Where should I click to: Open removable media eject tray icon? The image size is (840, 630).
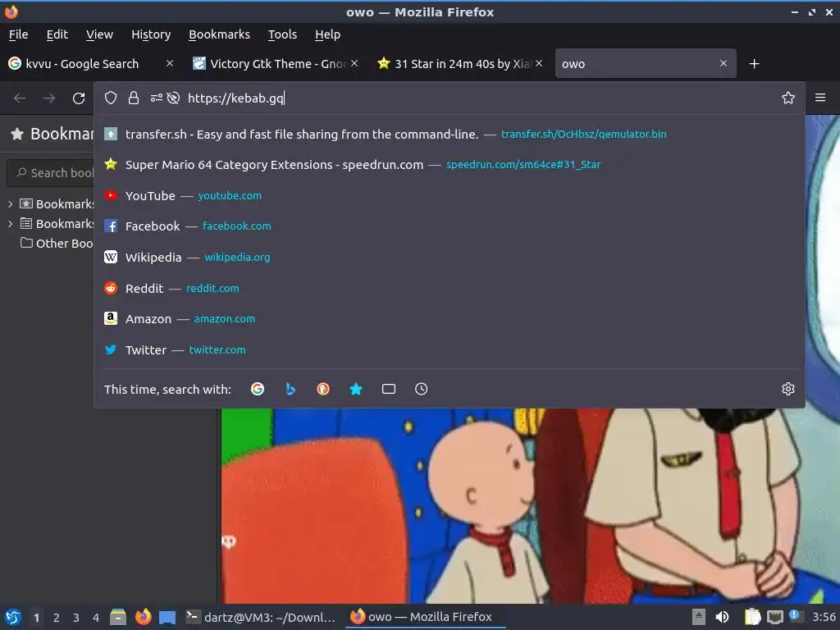pos(699,617)
